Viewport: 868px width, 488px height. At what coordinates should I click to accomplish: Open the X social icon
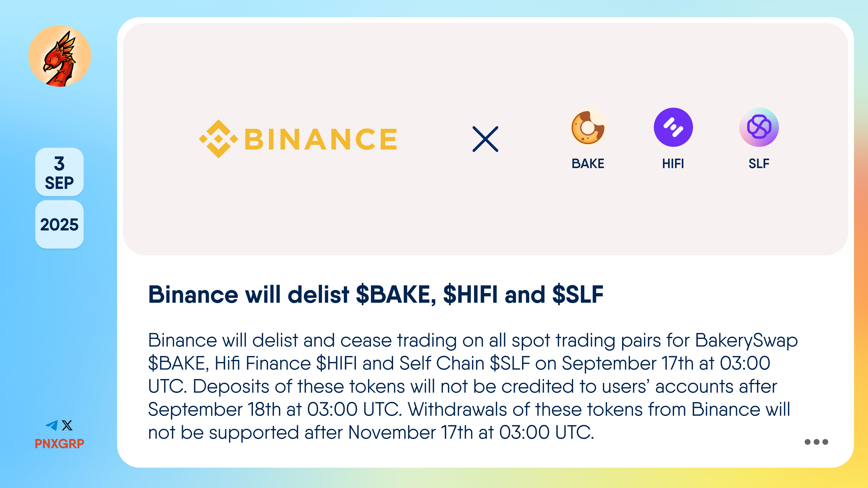tap(67, 425)
